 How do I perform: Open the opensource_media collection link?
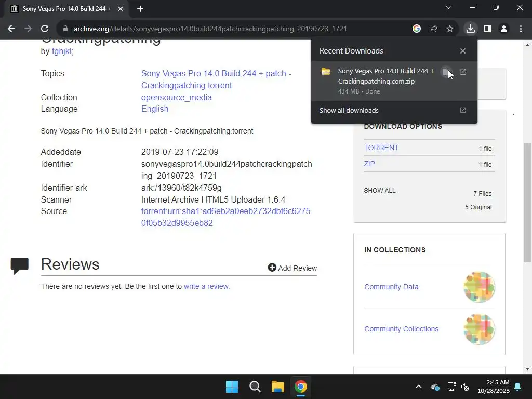[177, 97]
